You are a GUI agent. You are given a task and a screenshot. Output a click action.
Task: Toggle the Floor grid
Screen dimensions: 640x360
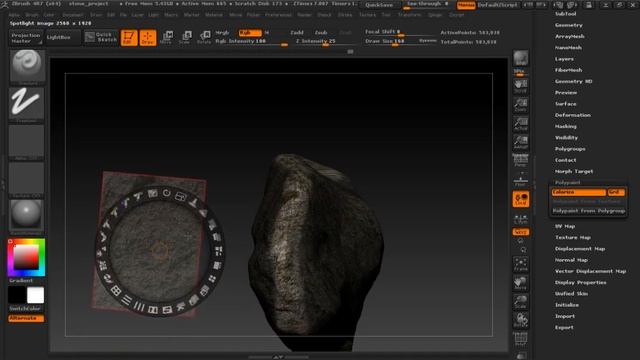pyautogui.click(x=520, y=180)
